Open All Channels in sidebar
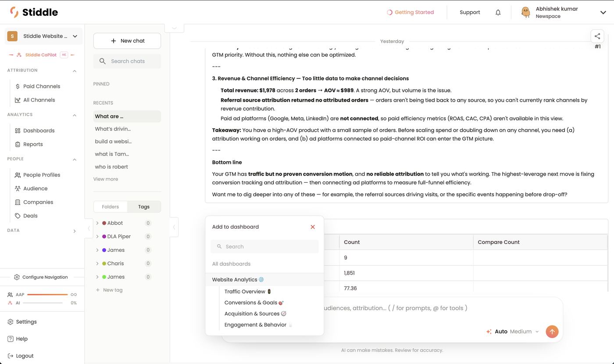Image resolution: width=614 pixels, height=364 pixels. [x=39, y=100]
